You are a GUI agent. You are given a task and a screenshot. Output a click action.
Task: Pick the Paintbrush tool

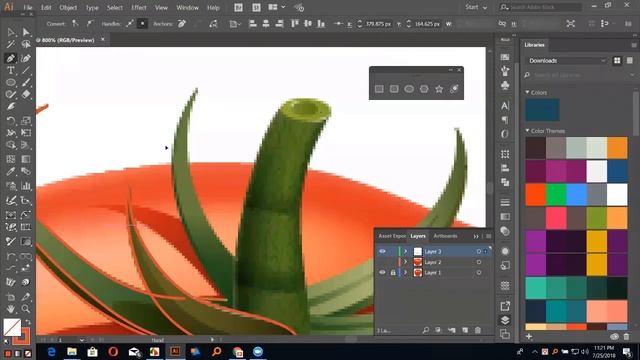tap(26, 82)
